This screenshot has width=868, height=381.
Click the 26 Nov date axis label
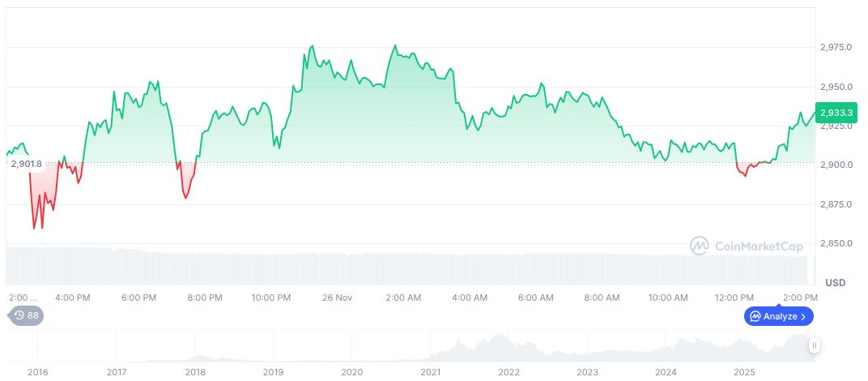pos(338,298)
